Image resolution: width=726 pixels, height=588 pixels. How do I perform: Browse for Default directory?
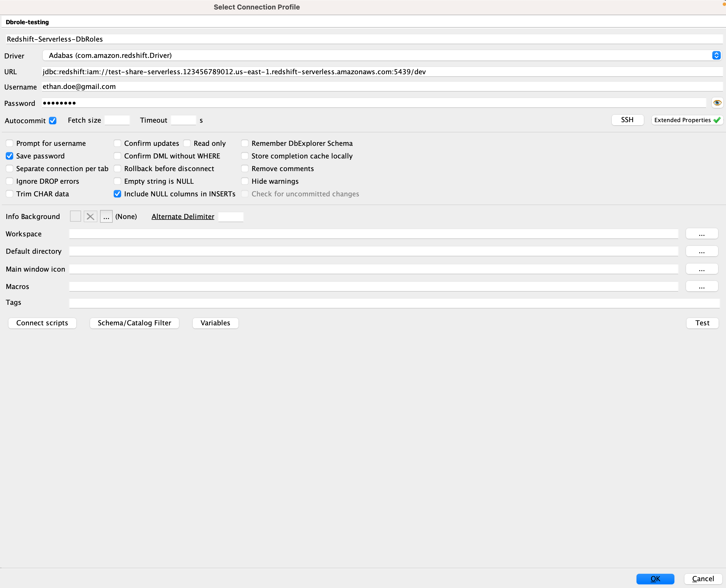pos(701,251)
